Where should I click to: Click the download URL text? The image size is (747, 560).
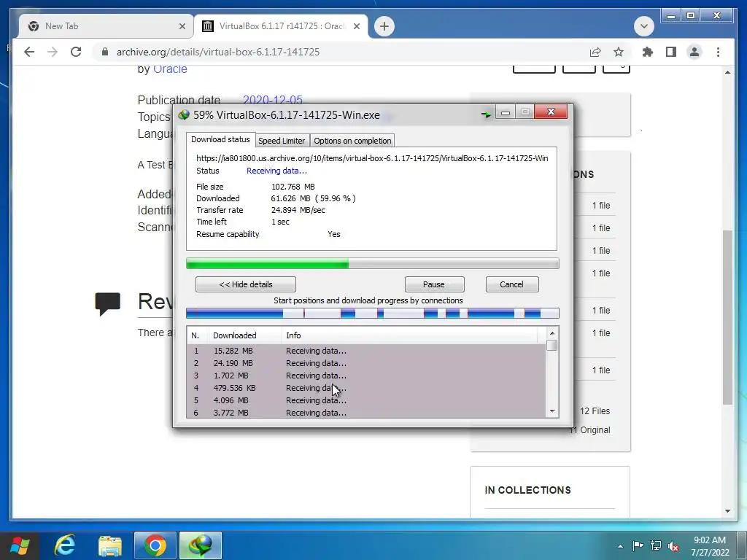pos(372,158)
